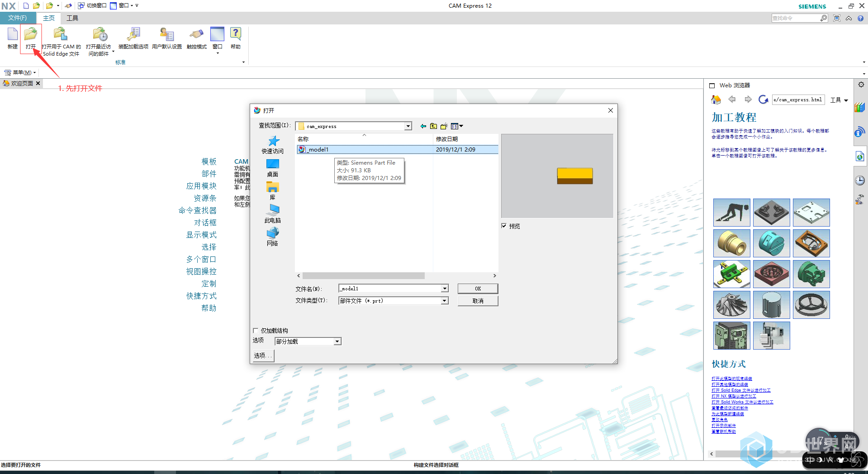Enable 仅加载结构 checkbox
Screen dimensions: 868x474
tap(256, 331)
